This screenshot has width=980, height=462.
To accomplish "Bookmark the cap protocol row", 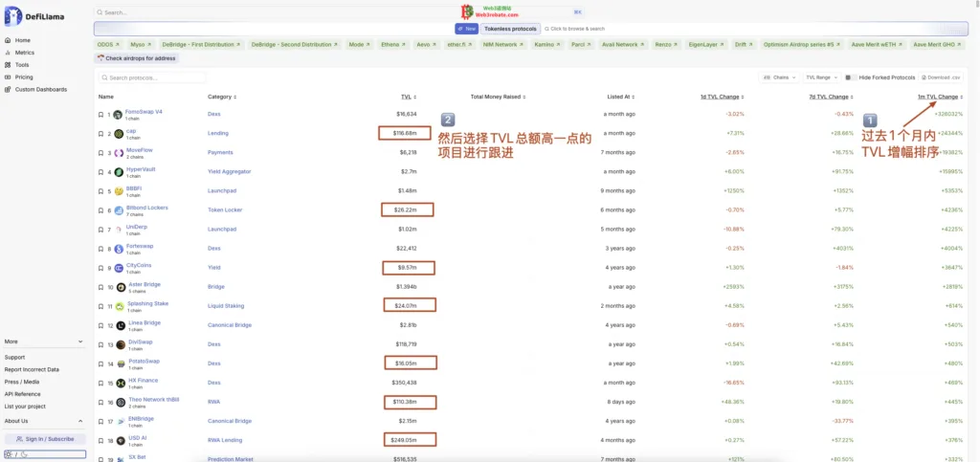I will pos(100,134).
